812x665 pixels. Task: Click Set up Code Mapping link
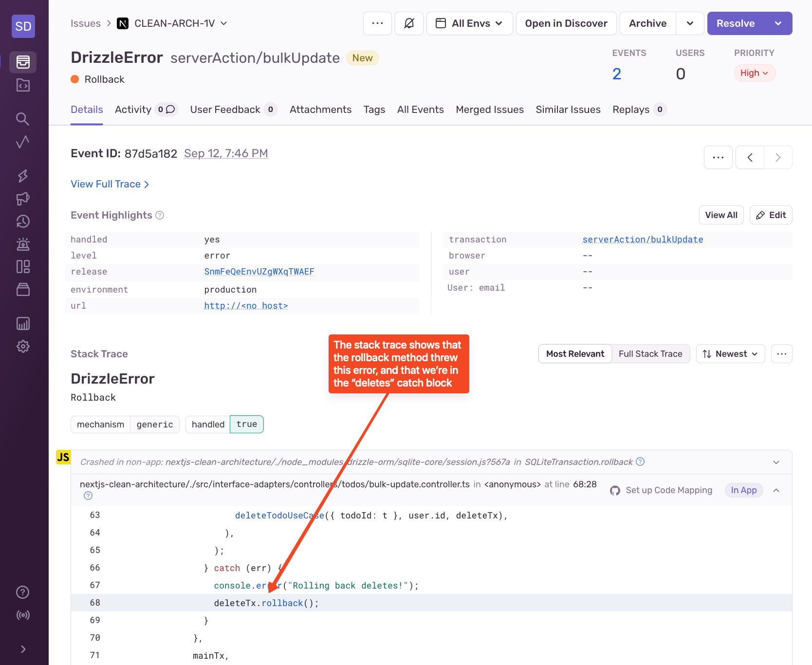tap(661, 490)
